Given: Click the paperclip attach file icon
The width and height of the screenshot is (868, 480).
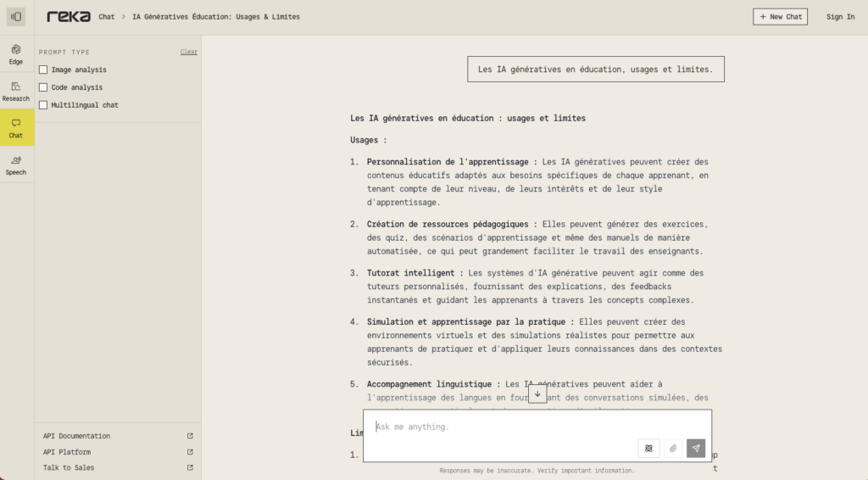Looking at the screenshot, I should pyautogui.click(x=672, y=448).
